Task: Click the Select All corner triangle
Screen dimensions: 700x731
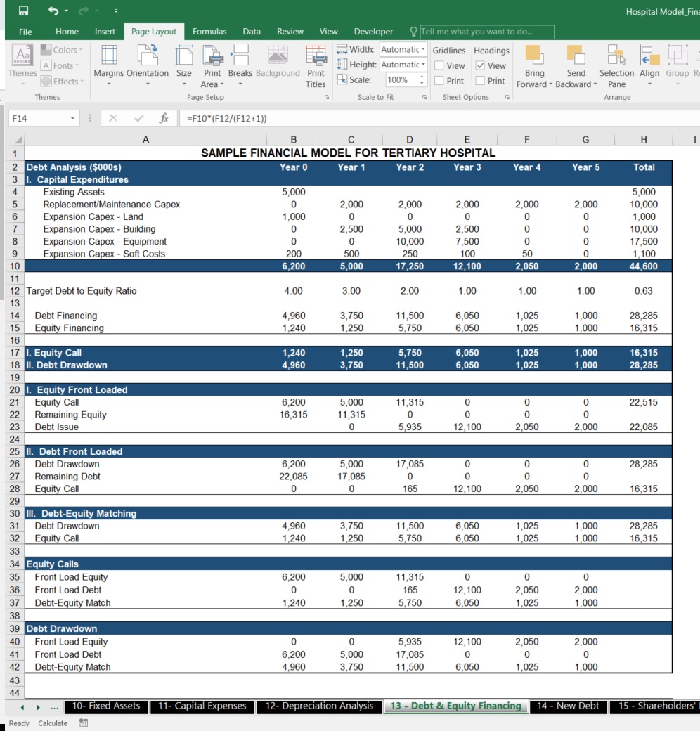Action: click(18, 139)
